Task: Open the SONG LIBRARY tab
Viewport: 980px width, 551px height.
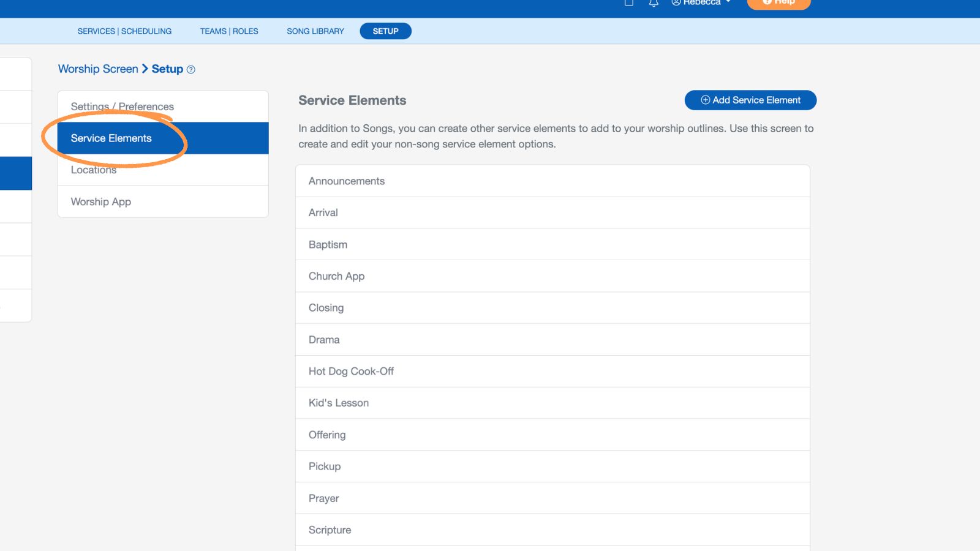Action: click(315, 31)
